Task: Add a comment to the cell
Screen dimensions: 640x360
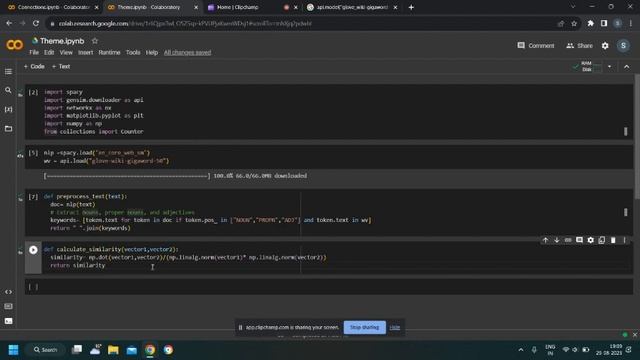Action: [579, 240]
